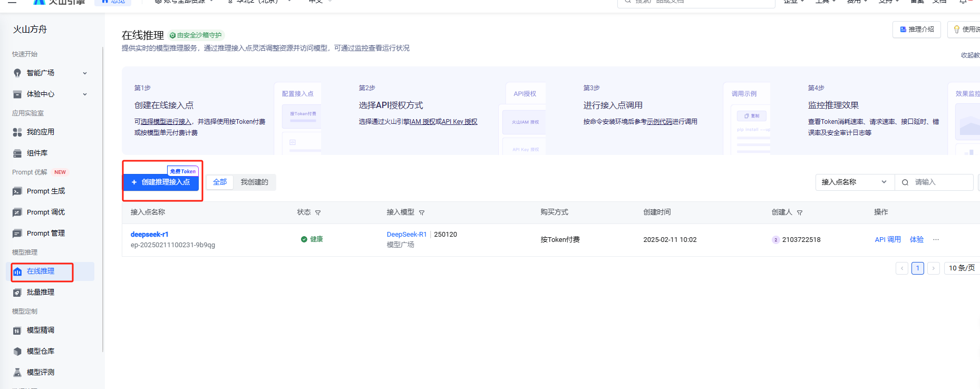Open the IAM 授权 link

click(422, 122)
